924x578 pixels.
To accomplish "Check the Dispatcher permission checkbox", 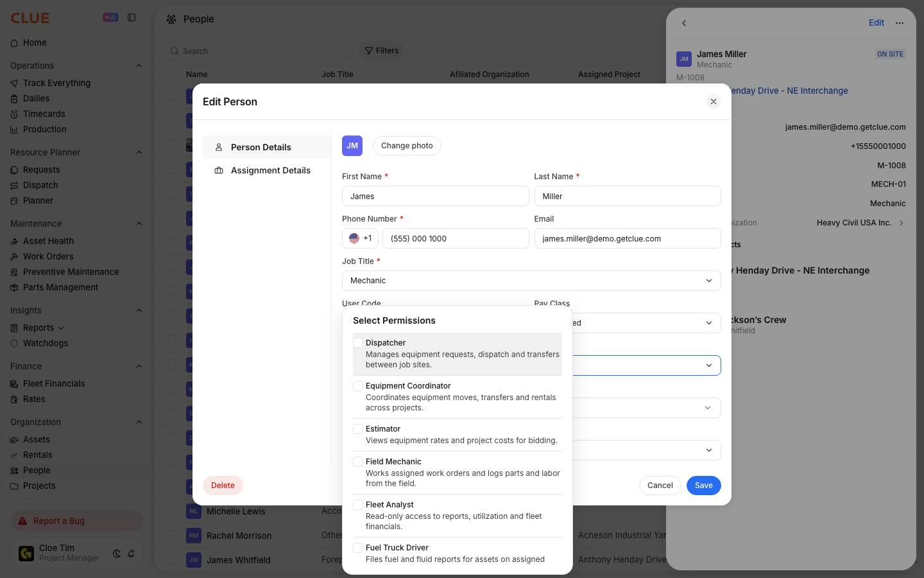I will coord(358,343).
